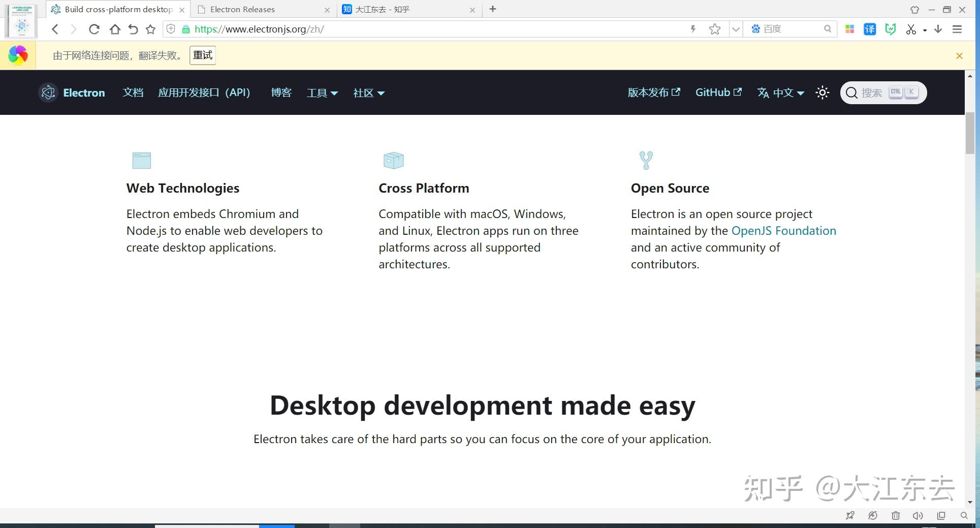Toggle light/dark theme sun icon
The height and width of the screenshot is (528, 980).
823,92
